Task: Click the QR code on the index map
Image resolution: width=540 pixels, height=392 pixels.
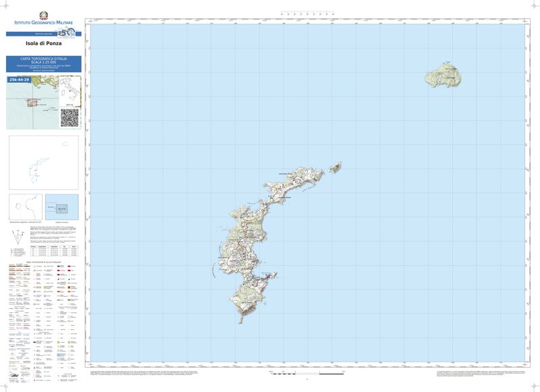Action: click(x=70, y=117)
